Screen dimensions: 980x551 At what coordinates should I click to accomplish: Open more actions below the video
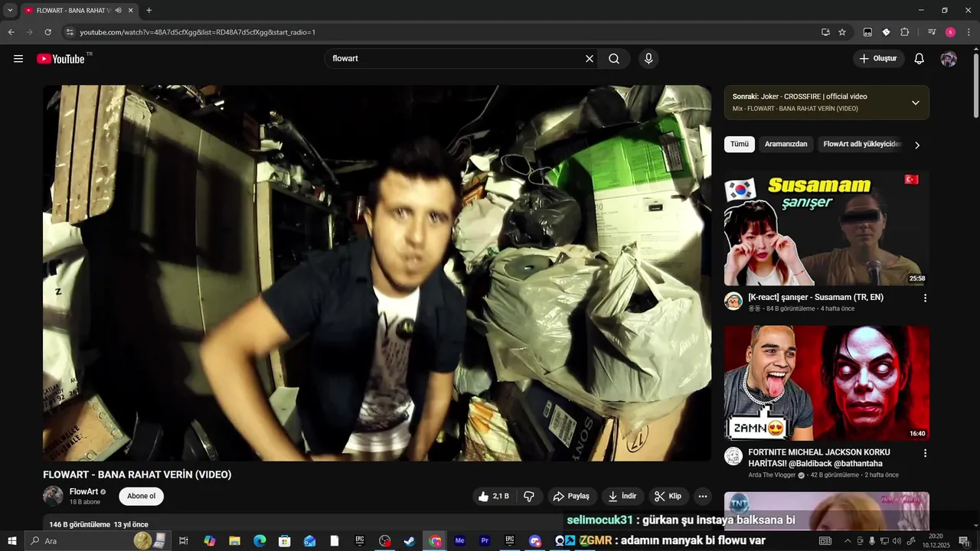703,497
